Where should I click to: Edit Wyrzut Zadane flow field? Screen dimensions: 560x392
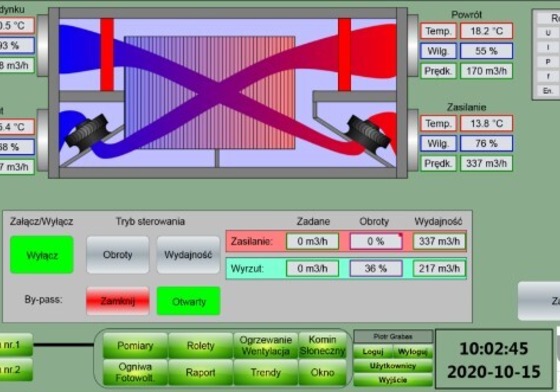(312, 268)
